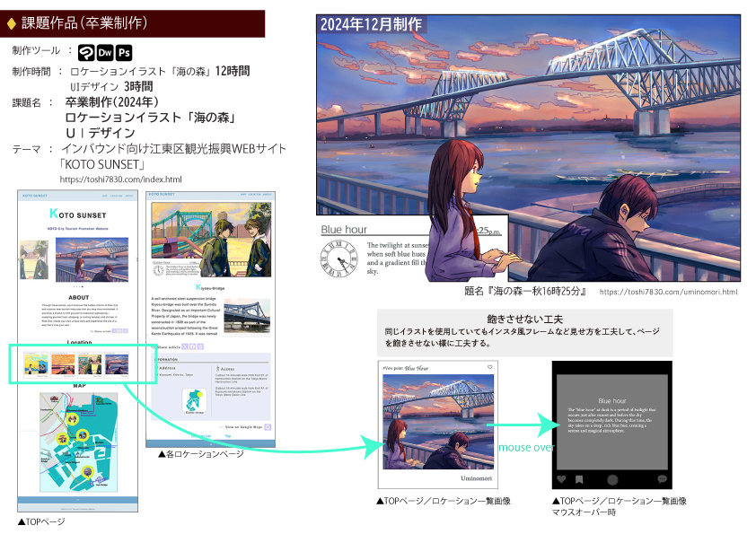Viewport: 756px width, 534px height.
Task: Open the toshi7830.com/uminomori.html link
Action: tap(667, 292)
